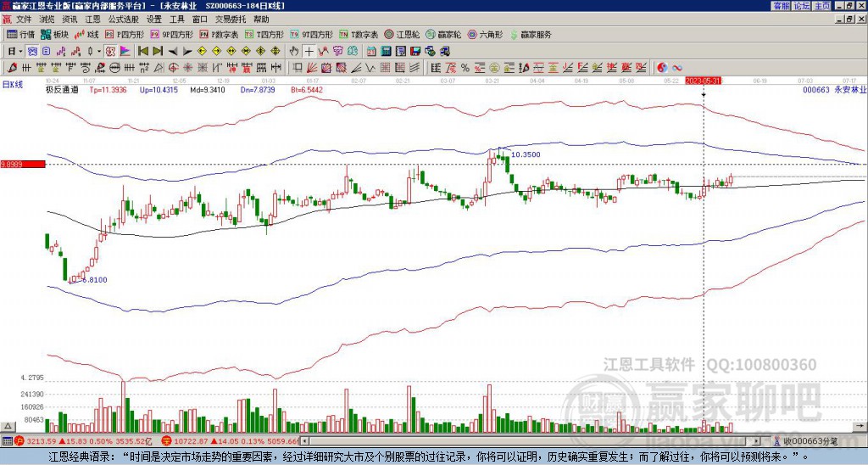
Task: Open the 交易委托 menu
Action: coord(231,20)
